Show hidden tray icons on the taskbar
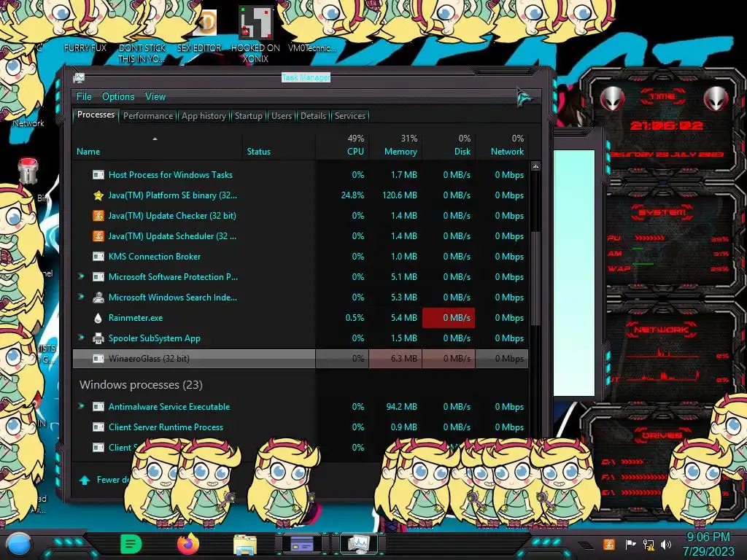The image size is (747, 560). point(586,545)
